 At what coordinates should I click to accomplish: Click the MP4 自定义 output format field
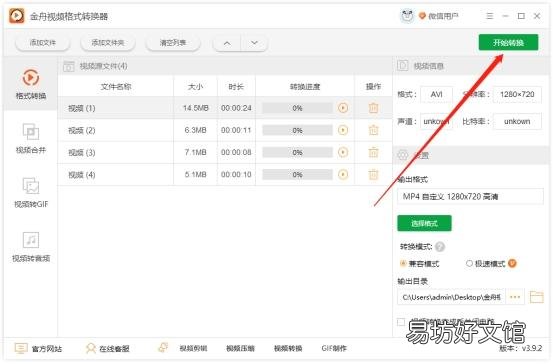tap(470, 196)
